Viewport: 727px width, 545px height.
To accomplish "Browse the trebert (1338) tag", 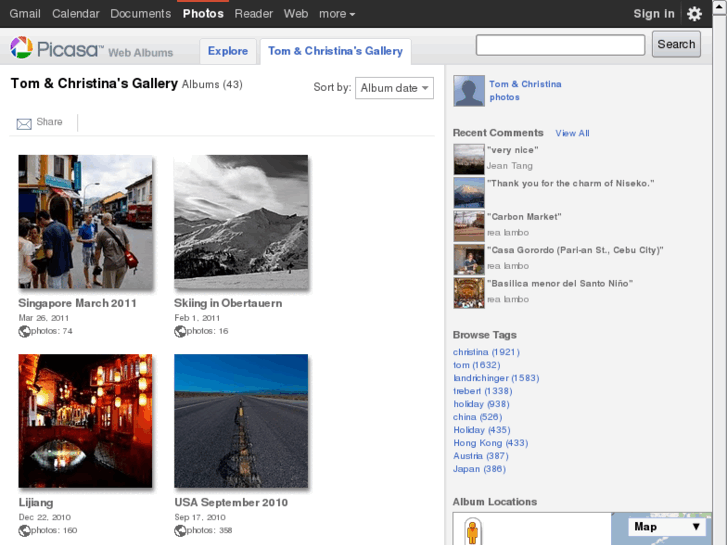I will click(483, 391).
